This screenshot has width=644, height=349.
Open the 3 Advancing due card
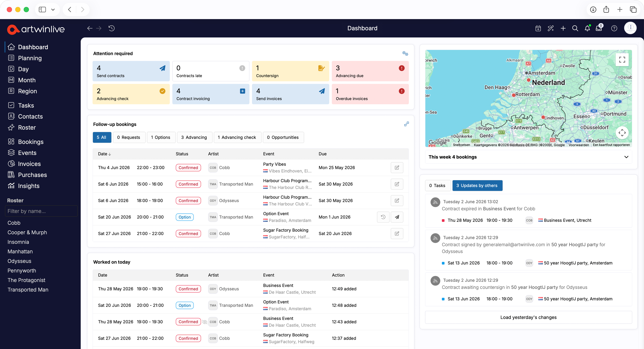click(x=370, y=71)
